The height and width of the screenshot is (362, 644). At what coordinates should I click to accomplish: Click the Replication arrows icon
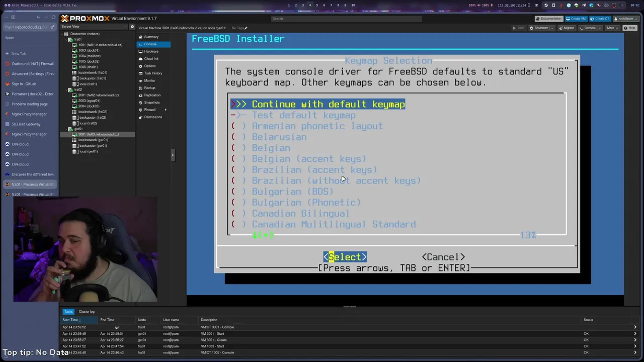141,95
